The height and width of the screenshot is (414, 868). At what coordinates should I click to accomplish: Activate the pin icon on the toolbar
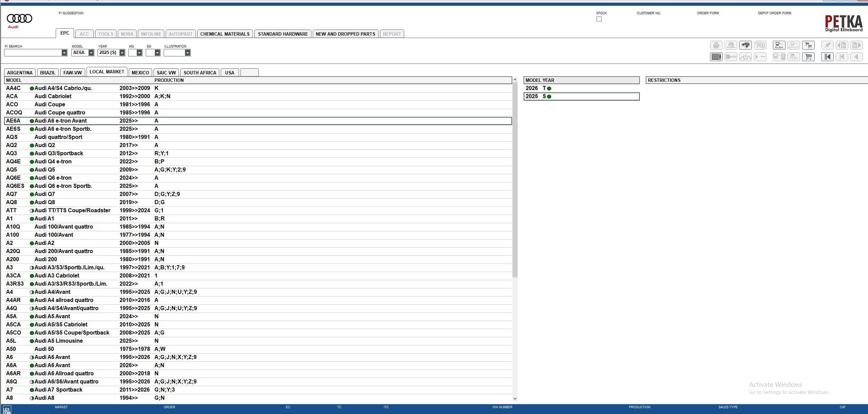[x=828, y=45]
